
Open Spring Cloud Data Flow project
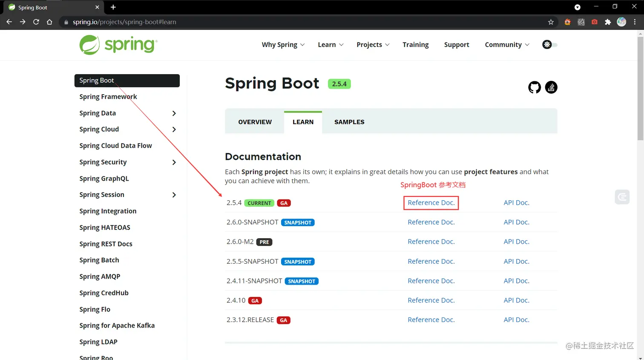(115, 146)
